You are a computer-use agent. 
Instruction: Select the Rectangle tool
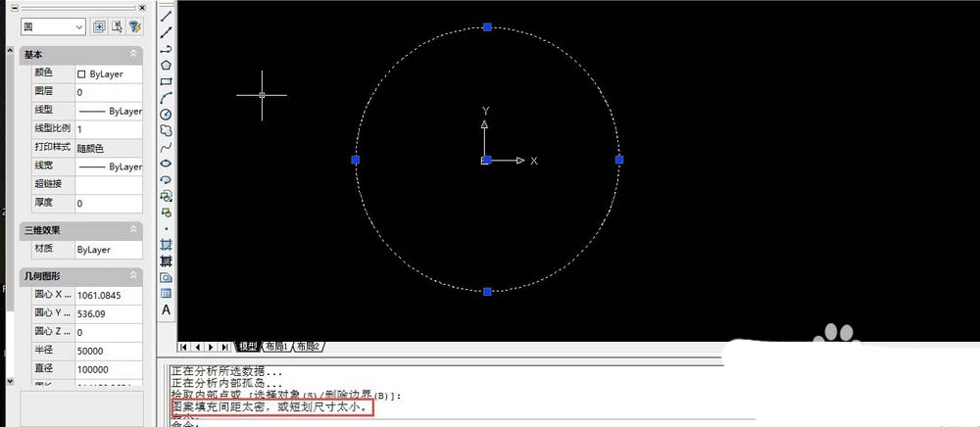167,81
